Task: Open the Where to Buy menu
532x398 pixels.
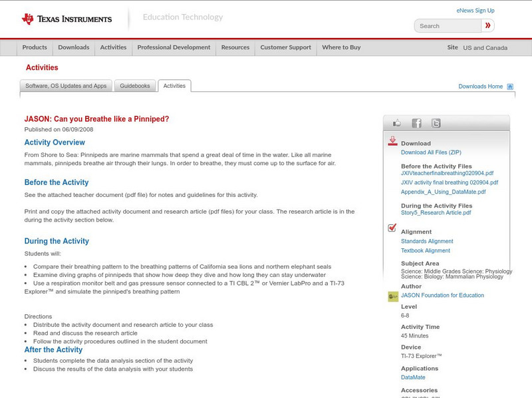Action: 341,47
